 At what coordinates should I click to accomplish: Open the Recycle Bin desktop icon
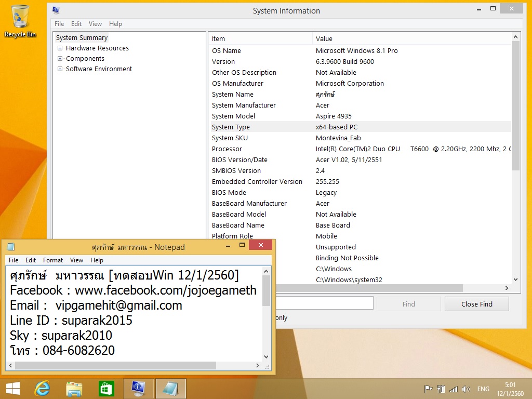(20, 21)
